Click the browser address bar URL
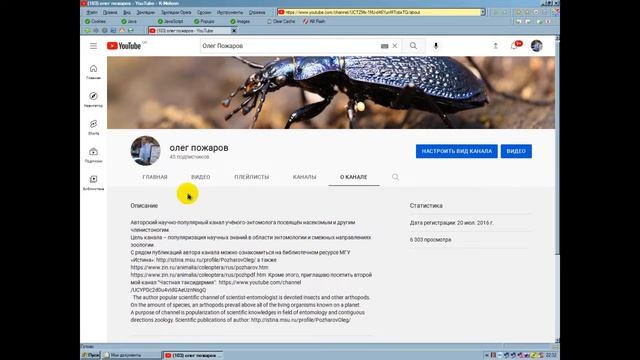This screenshot has width=640, height=360. coord(380,12)
